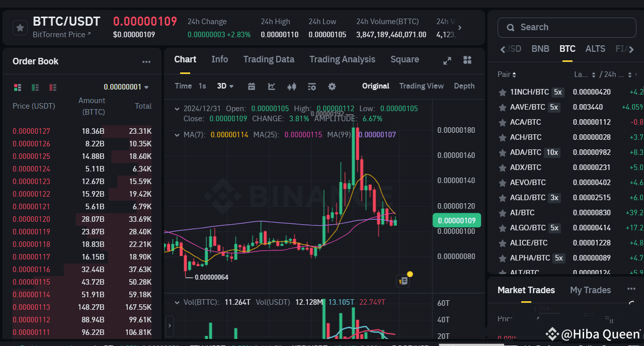Open the 3D interval dropdown

[x=225, y=86]
